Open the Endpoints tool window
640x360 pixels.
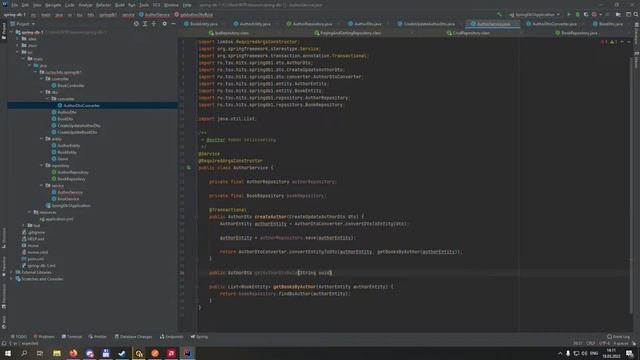171,337
